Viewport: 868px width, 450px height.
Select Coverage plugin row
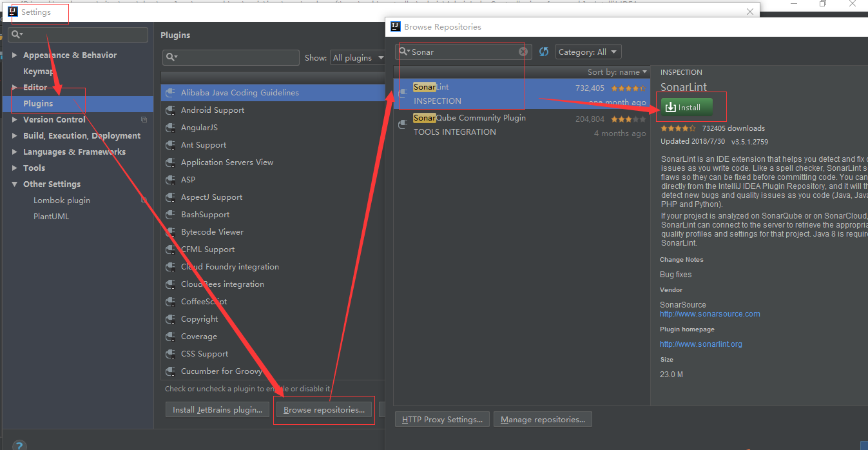tap(273, 337)
